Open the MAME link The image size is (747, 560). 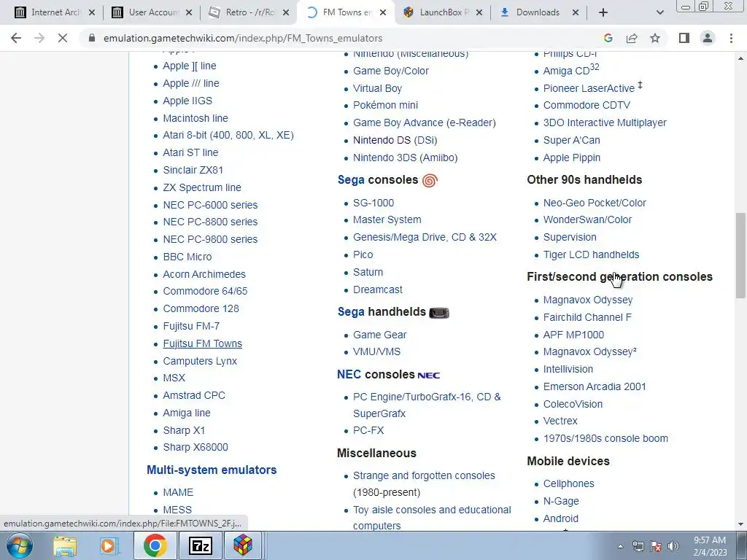pyautogui.click(x=178, y=492)
